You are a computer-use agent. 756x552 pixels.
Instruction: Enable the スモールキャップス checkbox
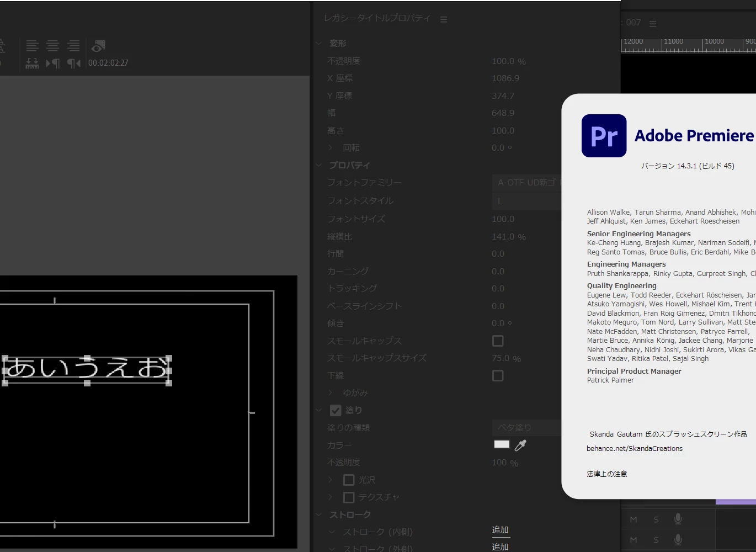point(498,341)
